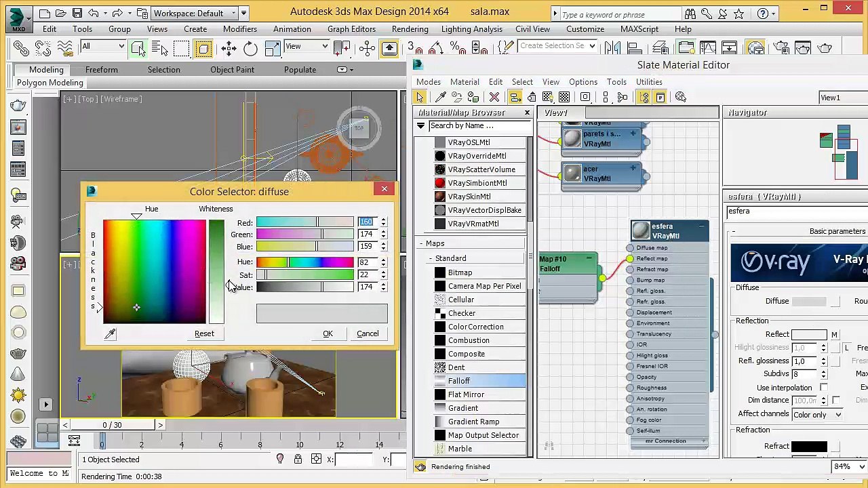This screenshot has width=868, height=488.
Task: Click the M map button next to Reflect
Action: click(x=834, y=335)
